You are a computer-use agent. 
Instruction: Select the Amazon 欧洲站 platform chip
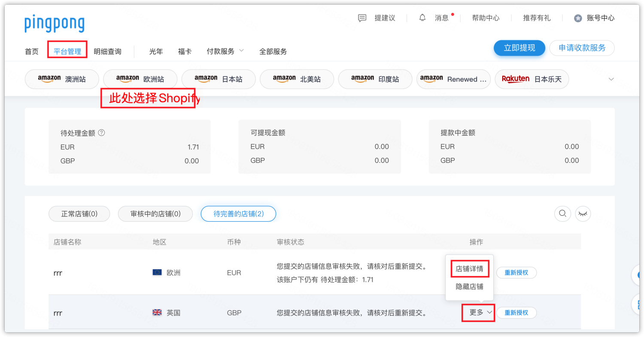click(x=140, y=79)
